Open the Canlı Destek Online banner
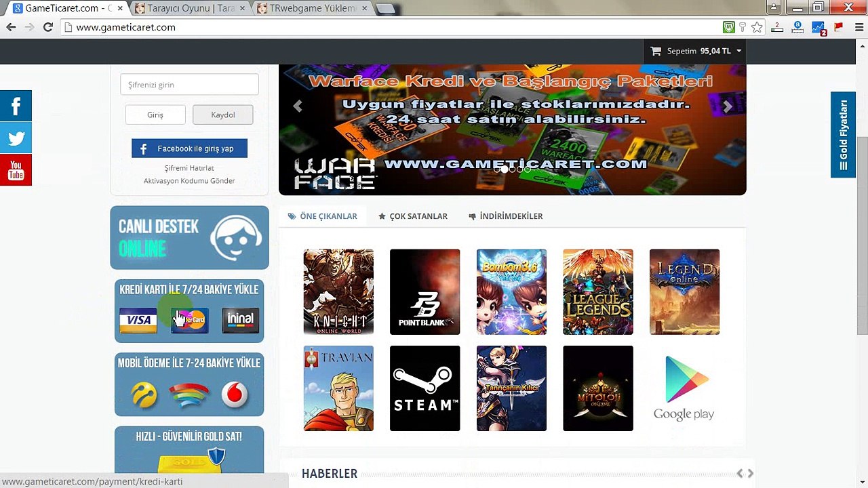Viewport: 868px width, 488px height. (x=189, y=237)
